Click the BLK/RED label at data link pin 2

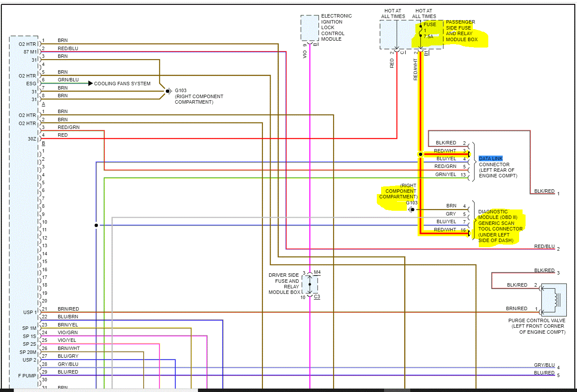(446, 143)
